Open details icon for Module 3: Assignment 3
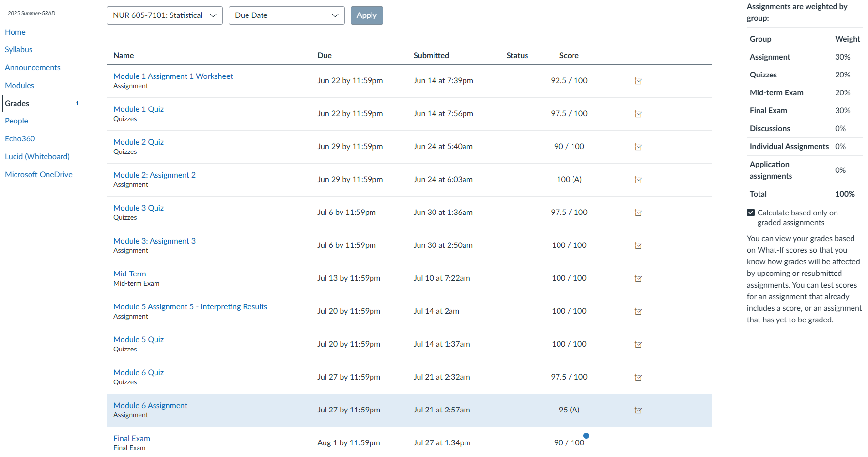The image size is (868, 457). (638, 246)
